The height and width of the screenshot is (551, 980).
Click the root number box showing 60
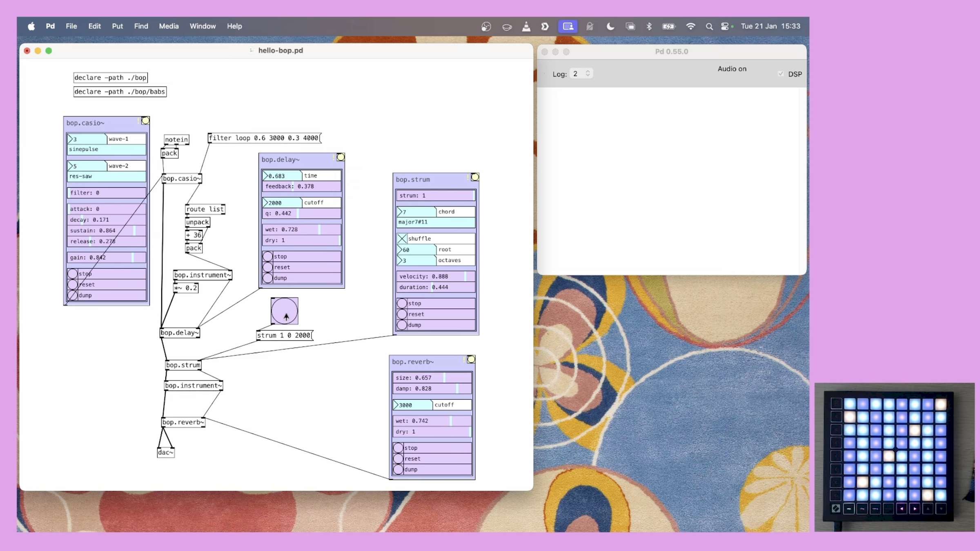(x=416, y=249)
